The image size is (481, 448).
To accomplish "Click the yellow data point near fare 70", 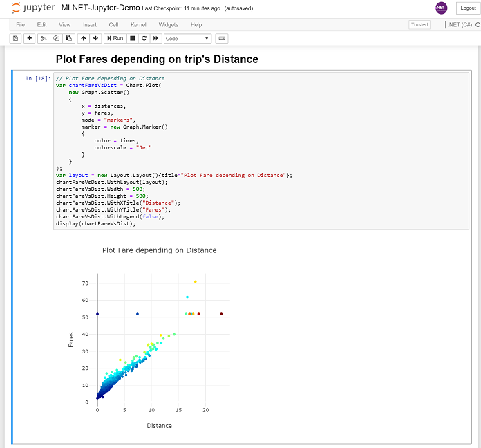I will pyautogui.click(x=195, y=281).
